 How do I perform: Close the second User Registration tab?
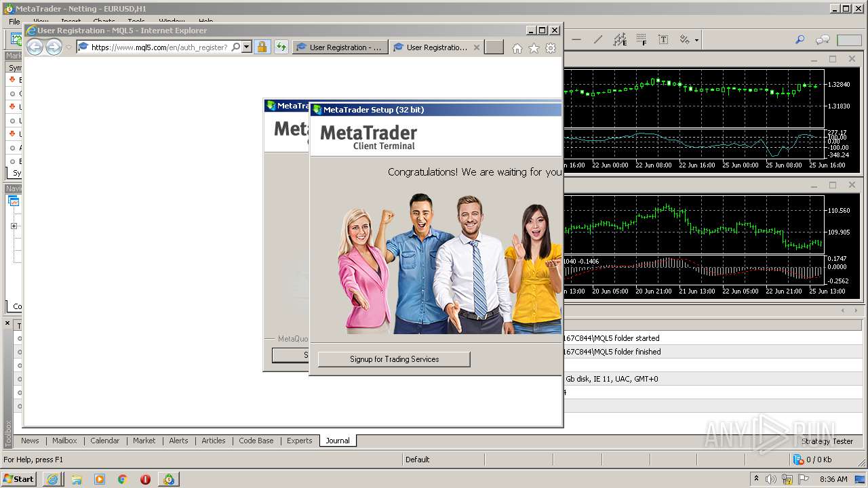(x=477, y=47)
